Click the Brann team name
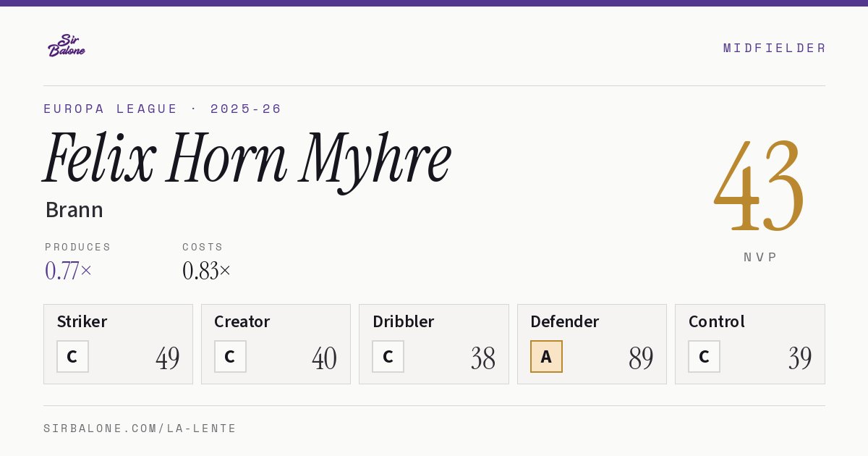The width and height of the screenshot is (868, 456). click(74, 210)
